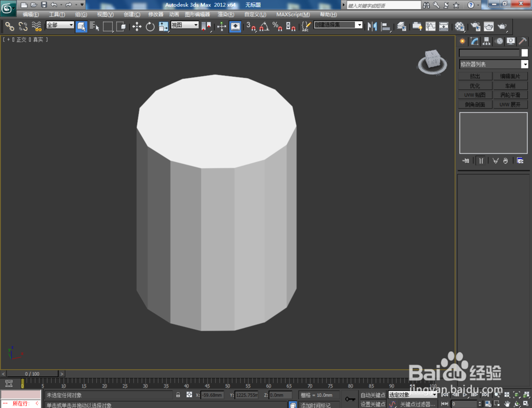Open the reference coordinate 视图 dropdown
Image resolution: width=532 pixels, height=408 pixels.
coord(185,25)
